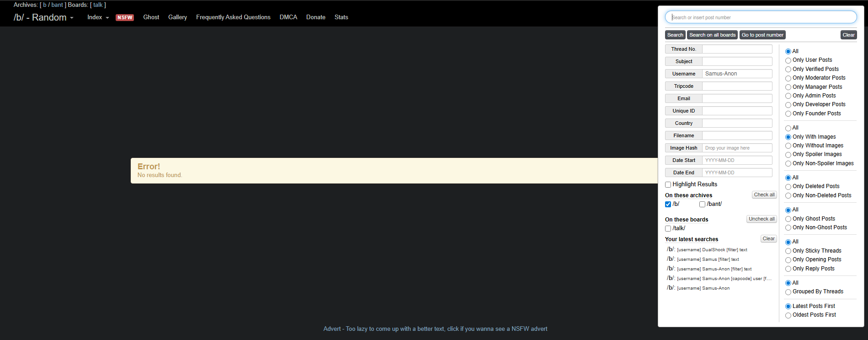Open the talk board link in the top bar

pyautogui.click(x=98, y=5)
